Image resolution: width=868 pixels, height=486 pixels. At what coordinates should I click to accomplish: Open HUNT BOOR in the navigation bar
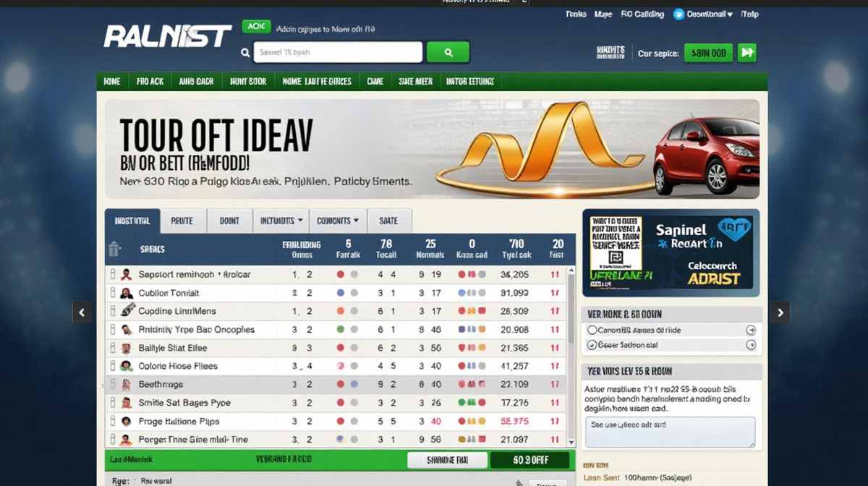coord(248,82)
